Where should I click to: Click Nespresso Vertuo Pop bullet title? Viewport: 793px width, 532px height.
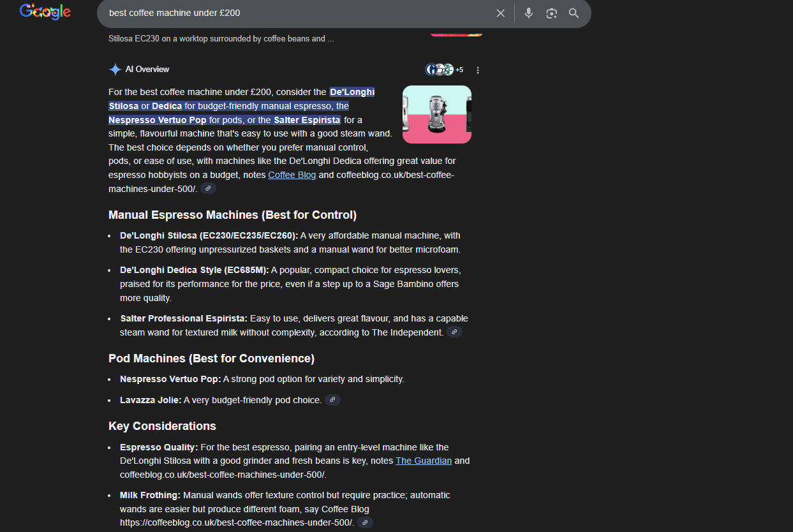[170, 379]
